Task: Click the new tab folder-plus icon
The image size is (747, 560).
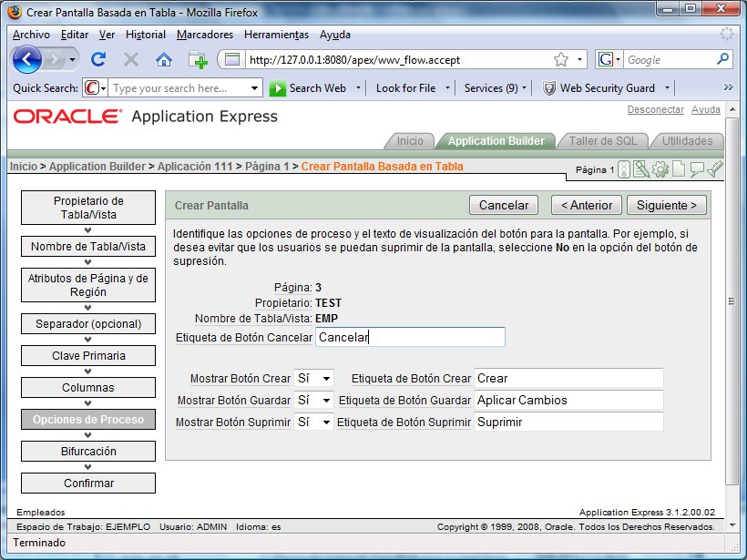Action: point(198,59)
